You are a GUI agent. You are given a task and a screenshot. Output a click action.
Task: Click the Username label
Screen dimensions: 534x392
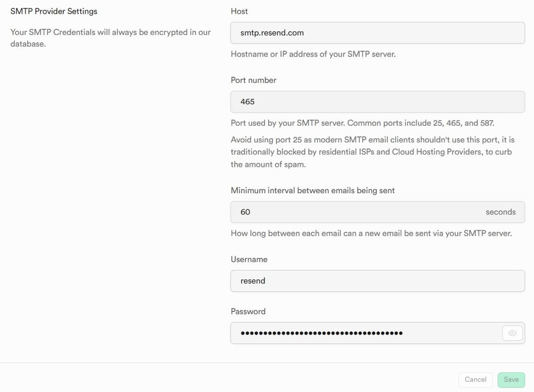(x=249, y=259)
